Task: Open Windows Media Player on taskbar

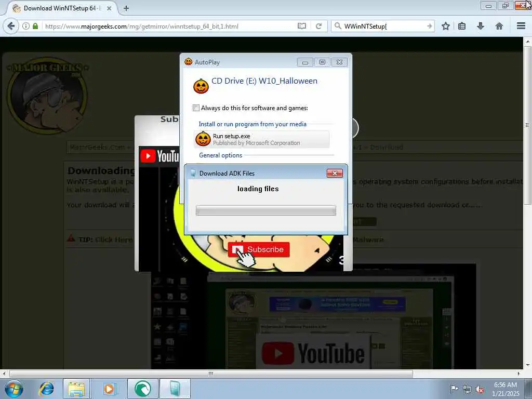Action: 109,389
